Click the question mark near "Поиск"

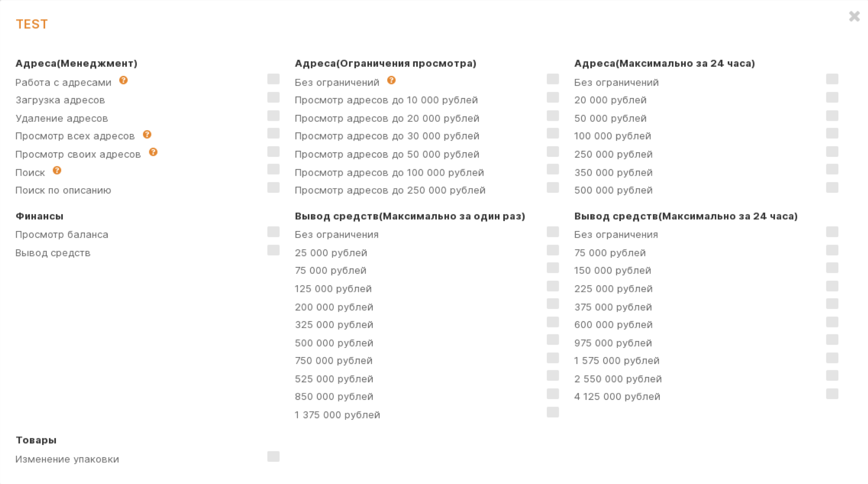pos(57,170)
